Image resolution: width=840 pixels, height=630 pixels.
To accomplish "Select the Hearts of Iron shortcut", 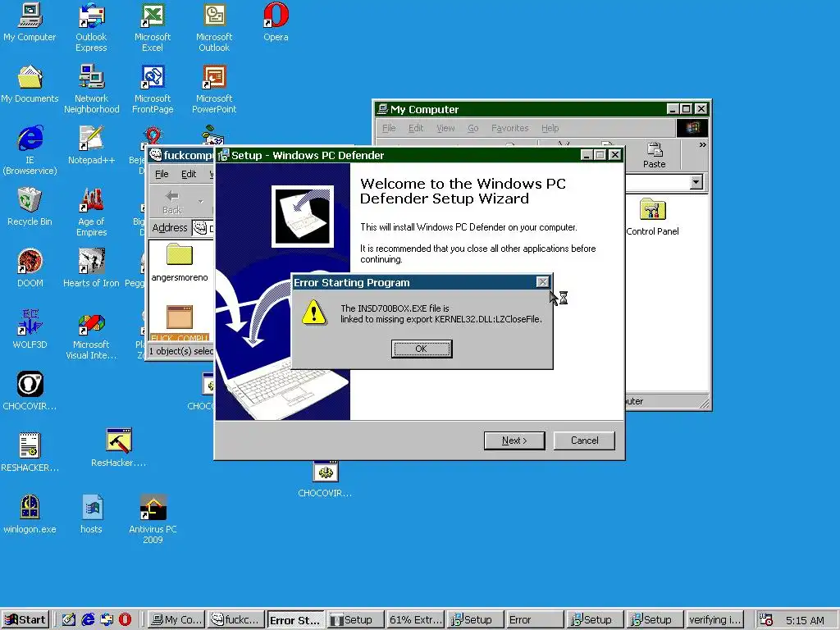I will tap(92, 268).
